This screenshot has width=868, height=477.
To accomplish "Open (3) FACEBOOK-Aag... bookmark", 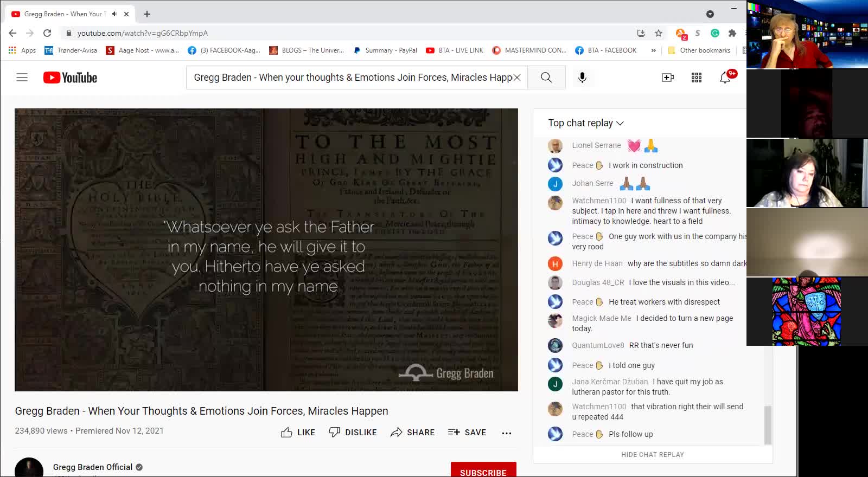I will pyautogui.click(x=224, y=50).
